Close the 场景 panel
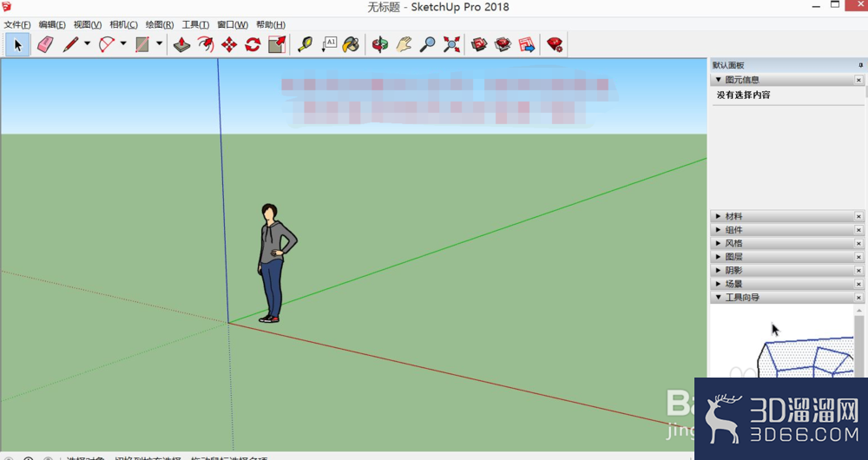Screen dimensions: 868x460 pyautogui.click(x=858, y=284)
